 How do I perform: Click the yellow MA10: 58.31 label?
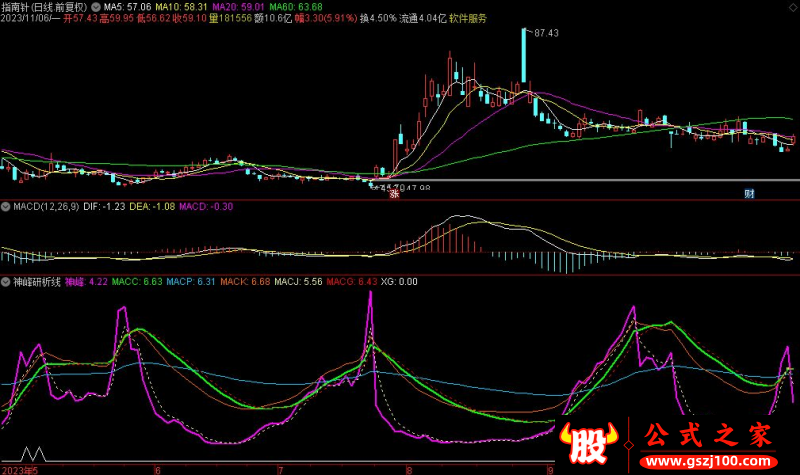(182, 7)
